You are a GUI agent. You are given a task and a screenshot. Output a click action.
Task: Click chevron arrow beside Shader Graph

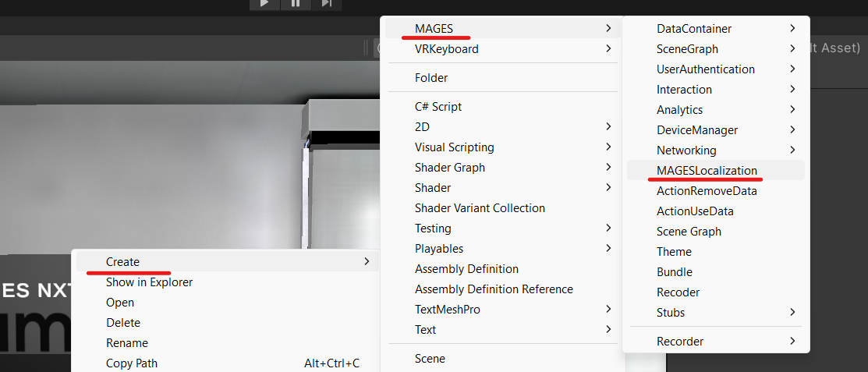tap(608, 167)
